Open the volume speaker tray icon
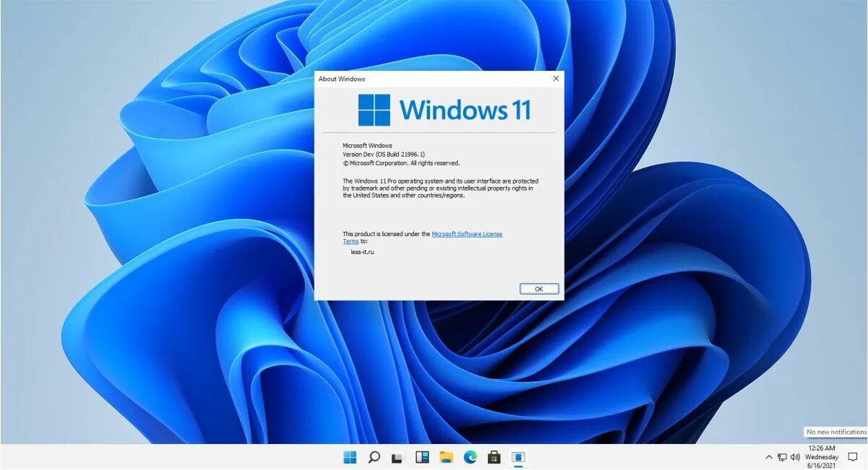This screenshot has height=470, width=868. pos(795,457)
